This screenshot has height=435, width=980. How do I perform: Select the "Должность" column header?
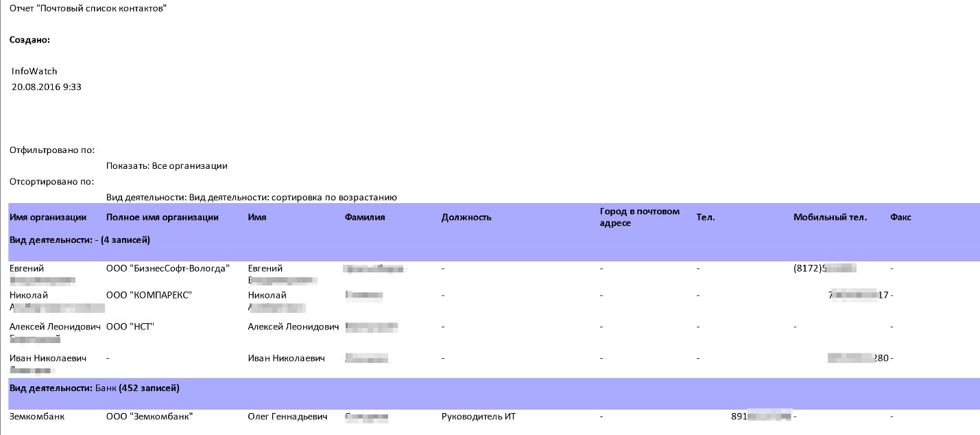(467, 217)
